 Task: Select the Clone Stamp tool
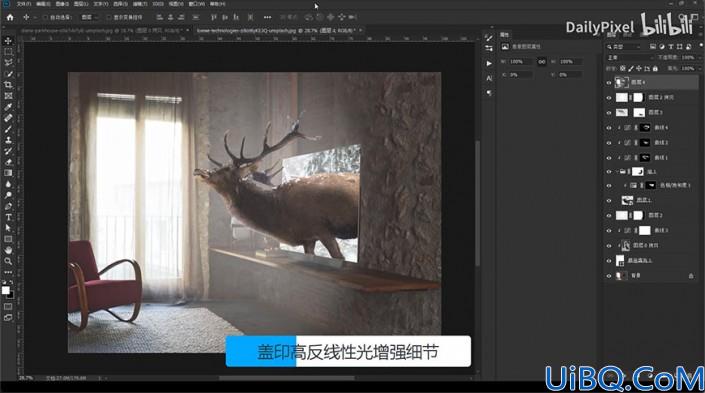coord(8,140)
